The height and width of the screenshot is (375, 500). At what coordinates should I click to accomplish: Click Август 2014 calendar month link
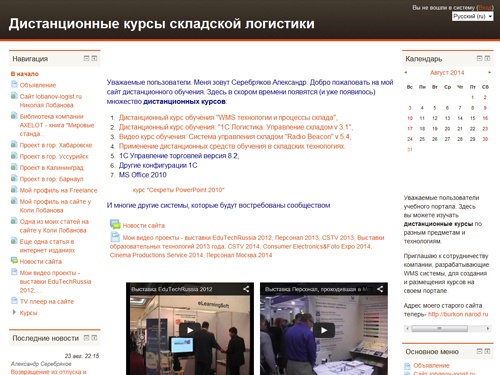pos(447,72)
